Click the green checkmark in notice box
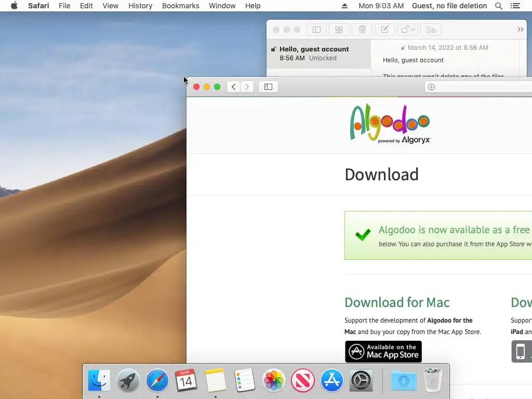This screenshot has width=532, height=399. click(363, 234)
